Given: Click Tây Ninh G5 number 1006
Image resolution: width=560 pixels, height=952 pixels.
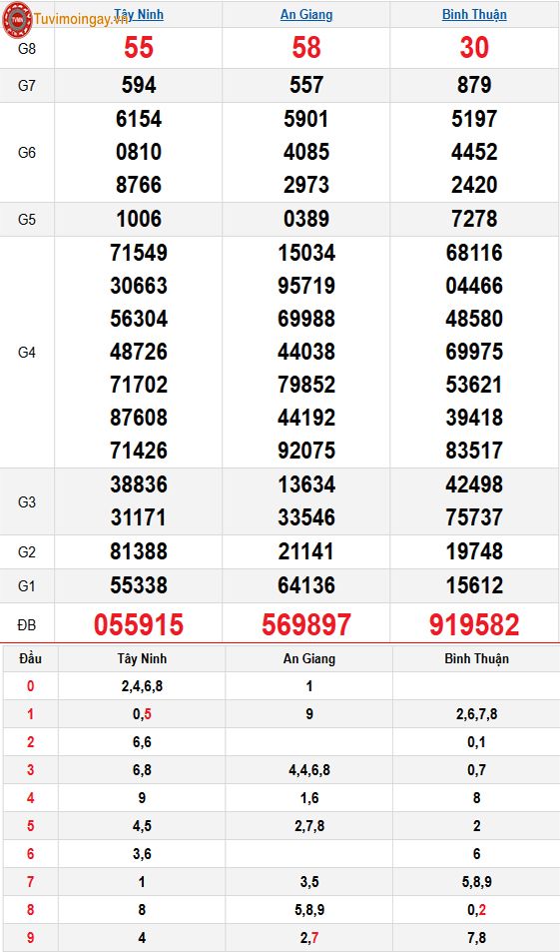Looking at the screenshot, I should point(139,219).
